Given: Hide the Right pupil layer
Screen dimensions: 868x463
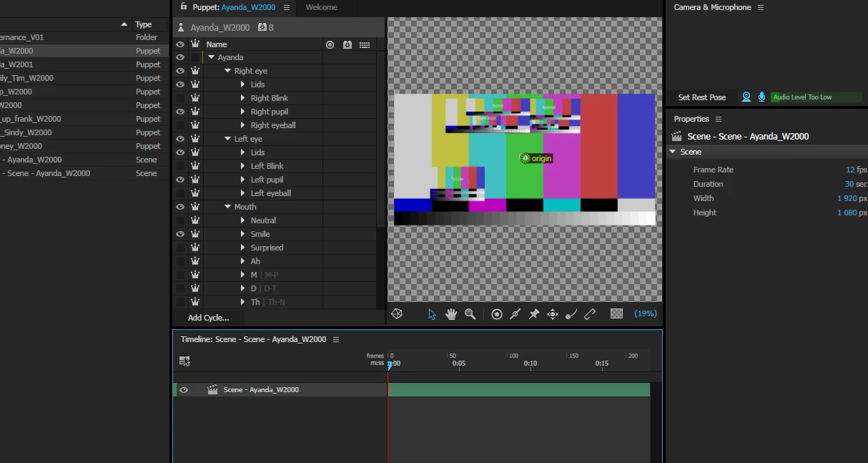Looking at the screenshot, I should click(x=180, y=112).
